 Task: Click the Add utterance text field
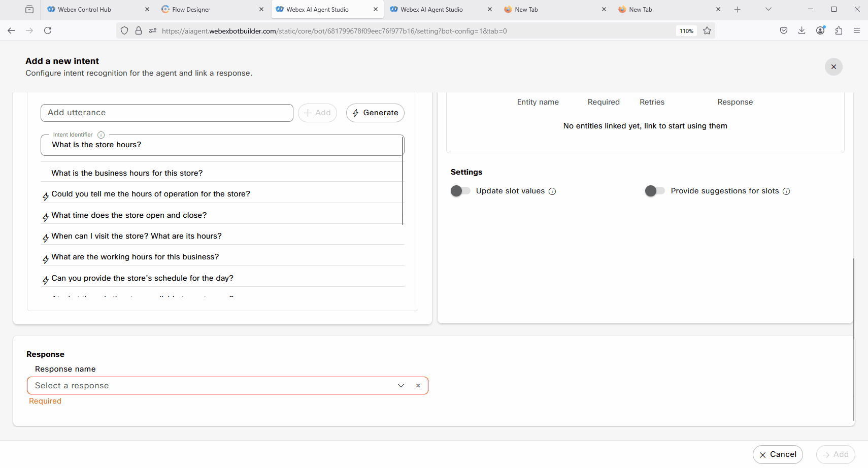point(166,113)
